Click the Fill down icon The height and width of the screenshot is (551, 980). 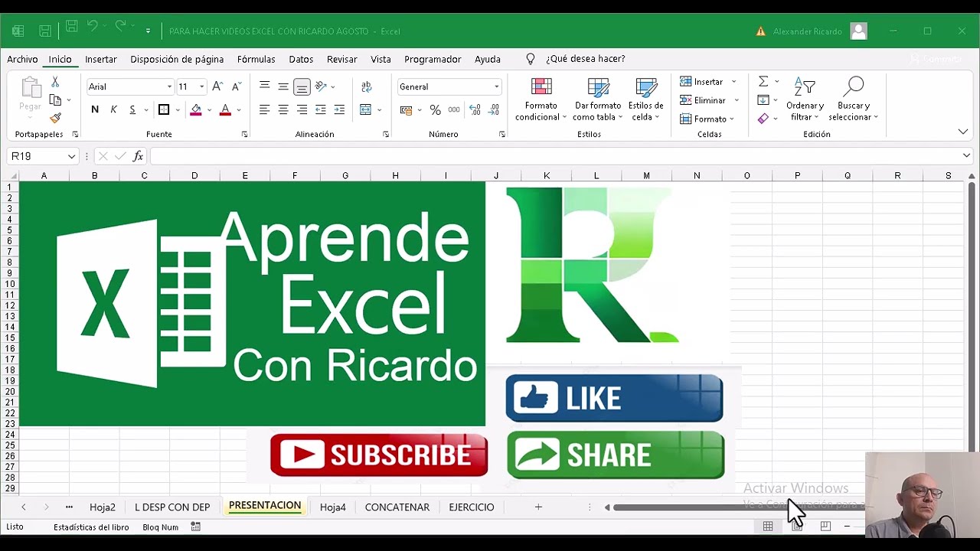pyautogui.click(x=763, y=100)
